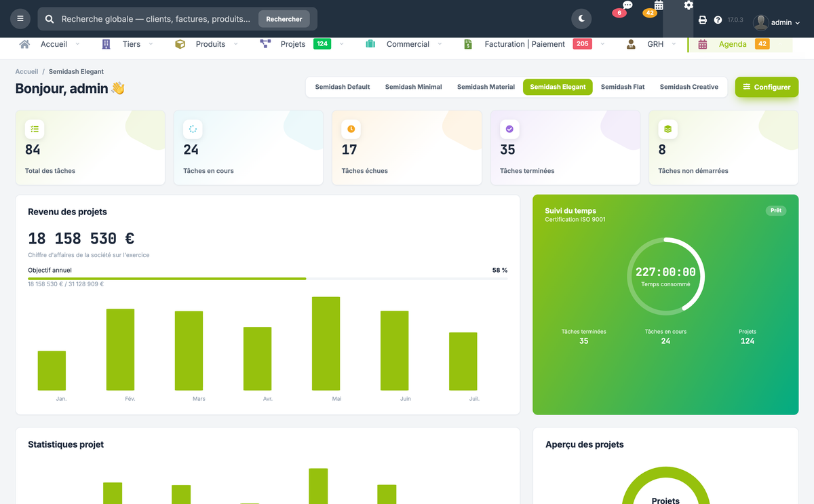
Task: Click the Produits box icon
Action: coord(180,44)
